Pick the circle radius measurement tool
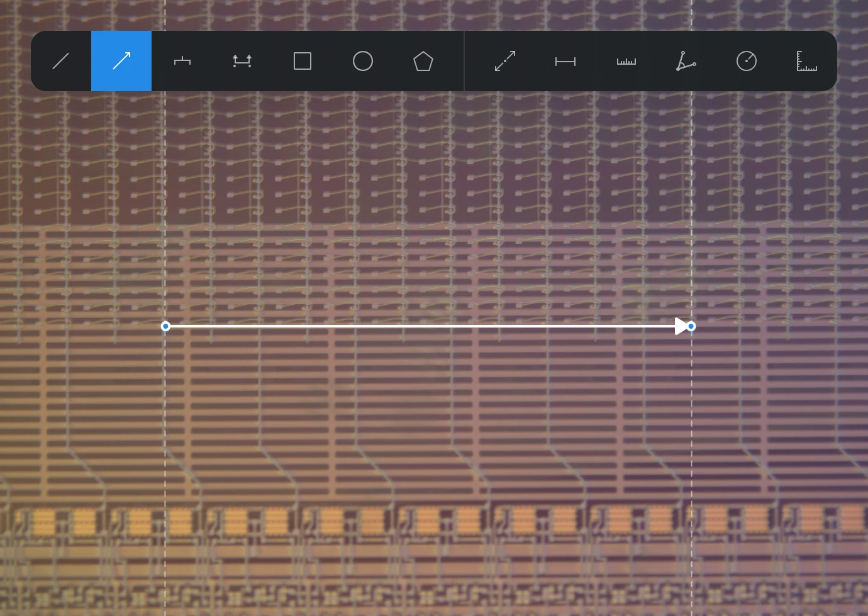868x616 pixels. [x=747, y=61]
